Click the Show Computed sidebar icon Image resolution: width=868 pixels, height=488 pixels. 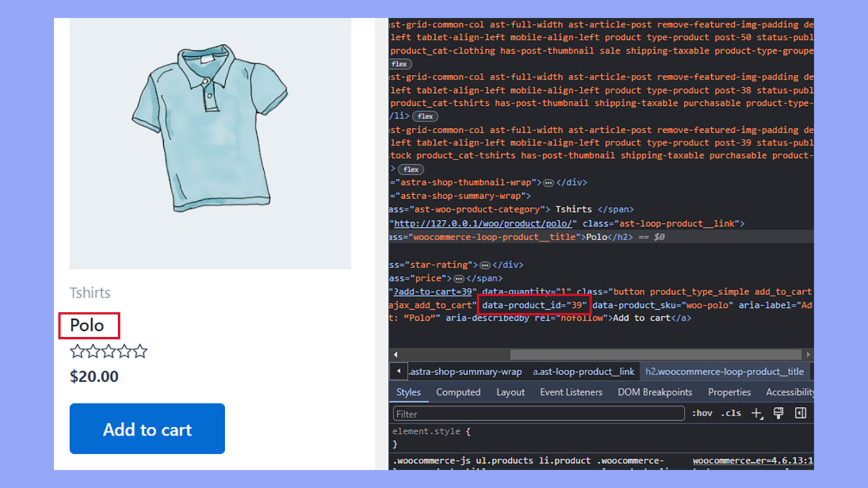coord(800,413)
